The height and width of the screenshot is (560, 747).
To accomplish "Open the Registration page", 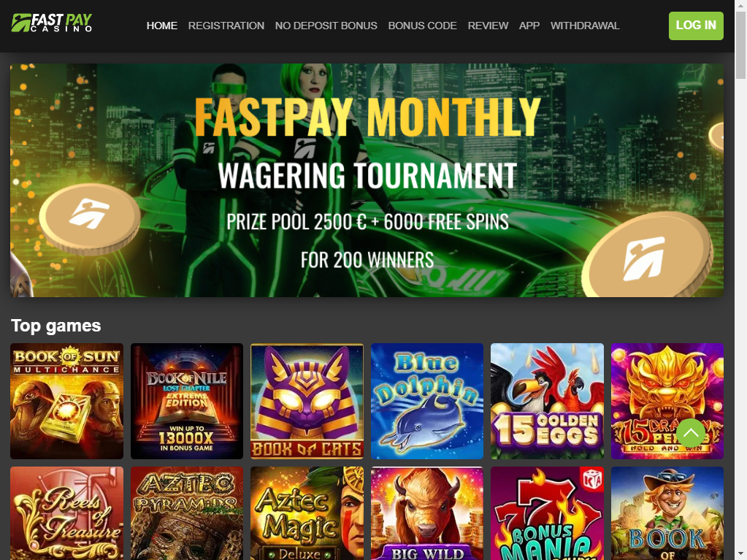I will [x=226, y=26].
